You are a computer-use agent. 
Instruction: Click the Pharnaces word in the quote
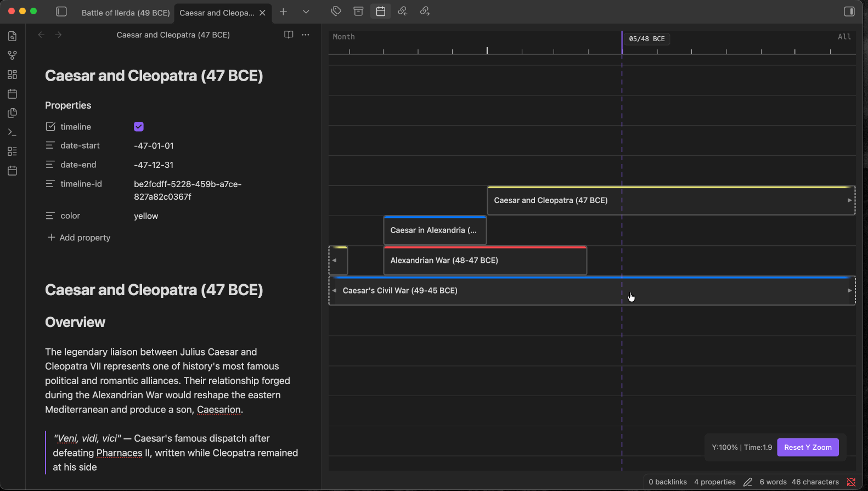tap(119, 453)
